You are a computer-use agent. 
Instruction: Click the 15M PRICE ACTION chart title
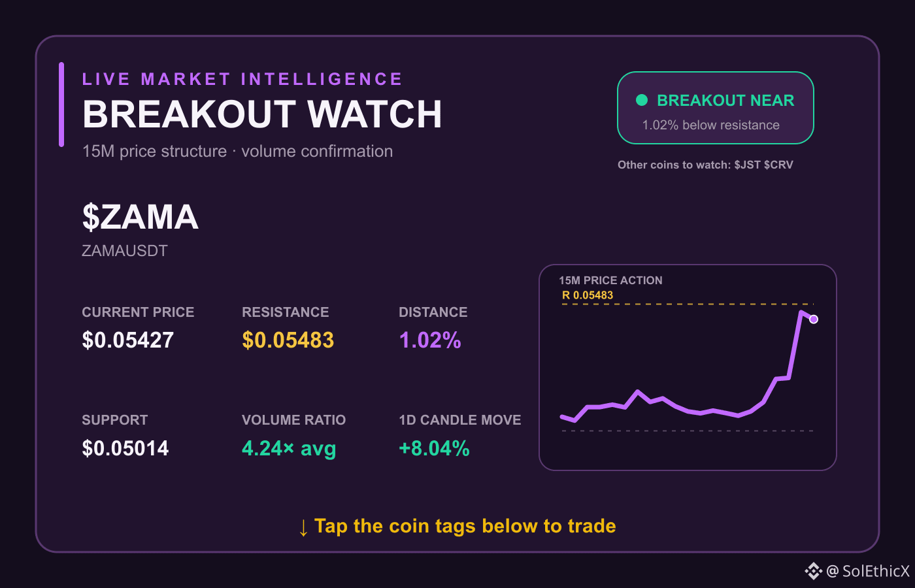610,280
